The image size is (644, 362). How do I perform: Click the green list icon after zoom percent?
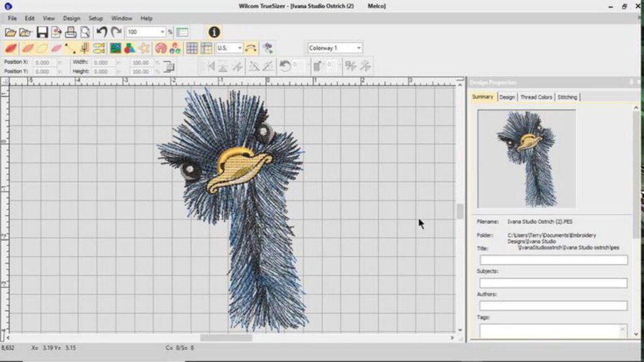[182, 32]
